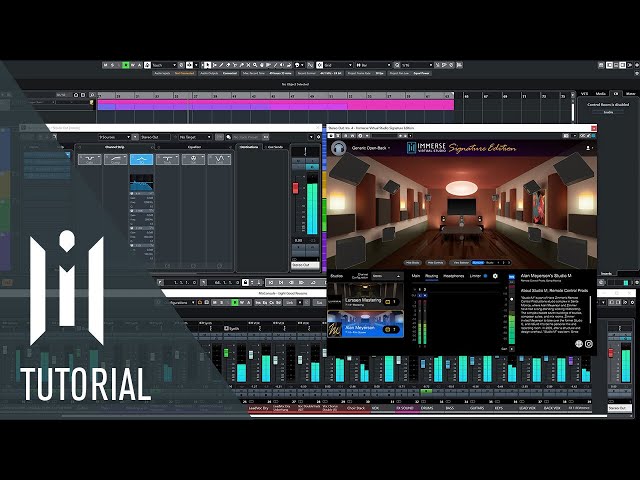Switch to Headphones tab in Immerse
The height and width of the screenshot is (480, 640).
(453, 276)
